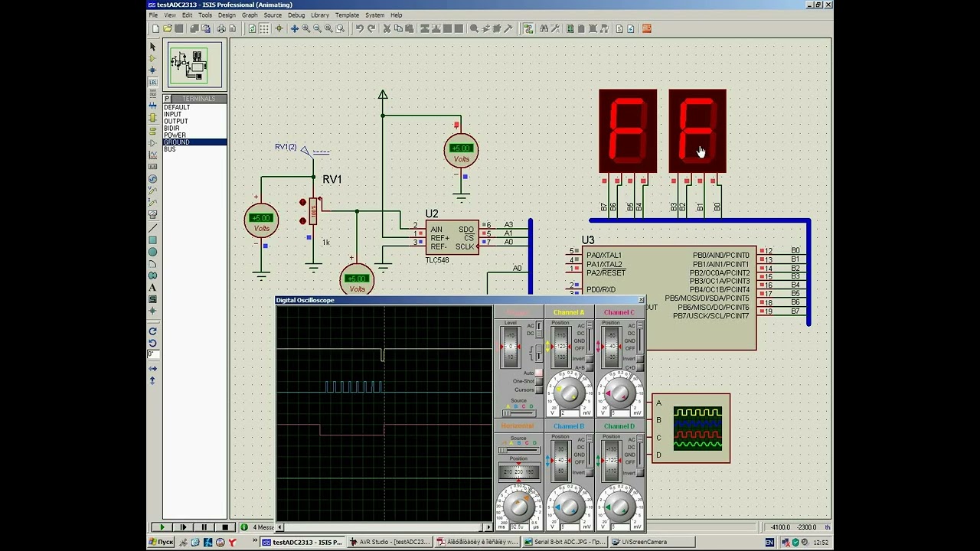Open the Library menu

[320, 15]
